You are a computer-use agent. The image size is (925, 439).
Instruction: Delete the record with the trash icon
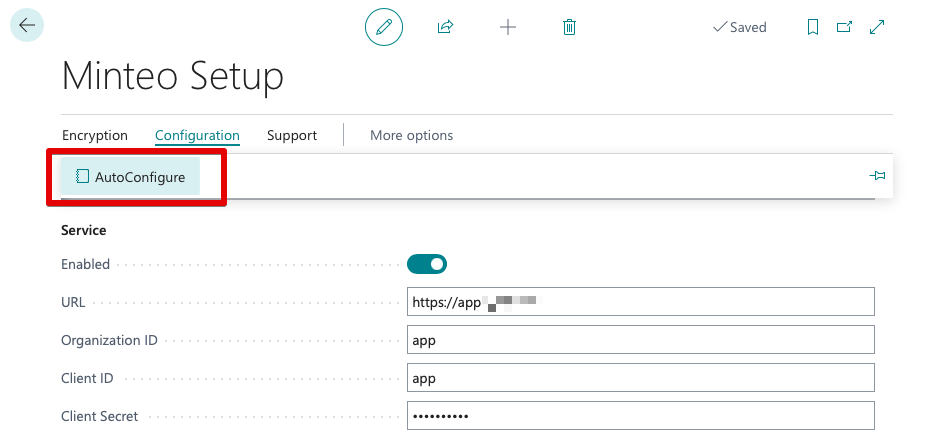569,27
